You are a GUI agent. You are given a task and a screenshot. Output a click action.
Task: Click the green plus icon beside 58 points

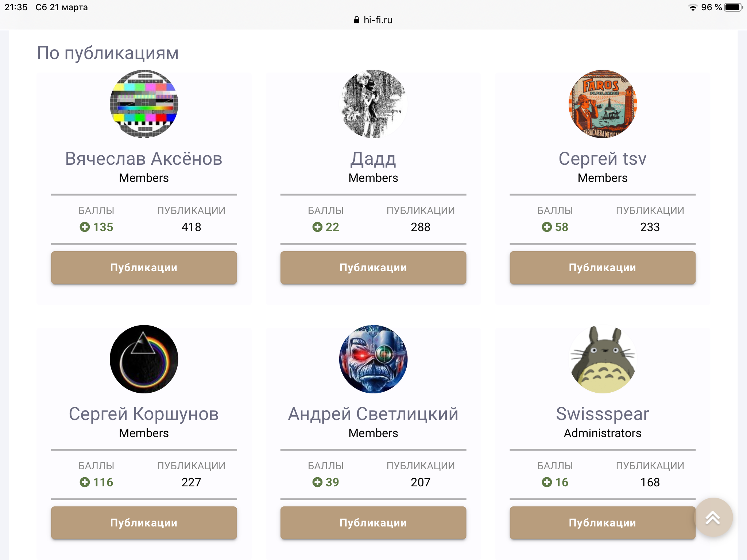[x=547, y=227]
